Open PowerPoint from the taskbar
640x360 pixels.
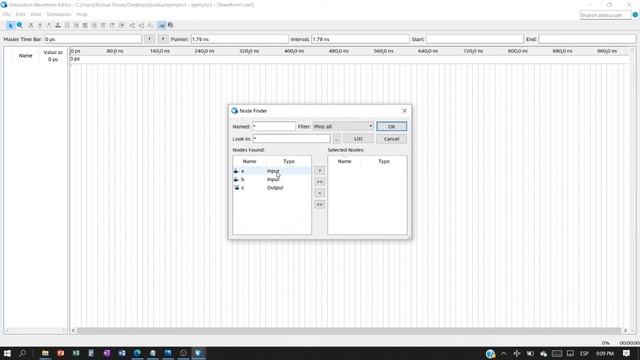tap(61, 353)
